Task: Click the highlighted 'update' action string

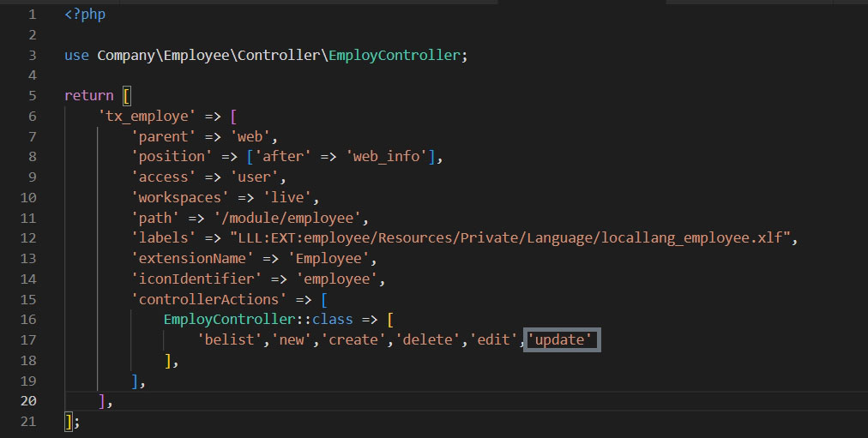Action: 563,340
